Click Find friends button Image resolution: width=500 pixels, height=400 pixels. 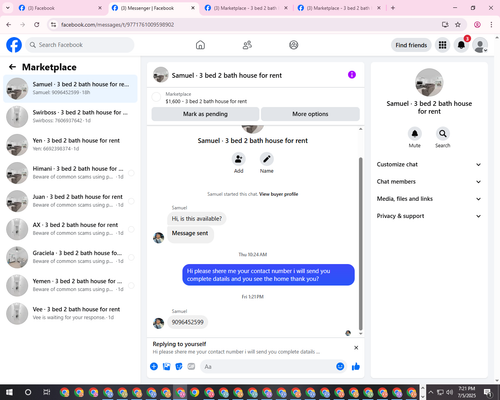coord(411,45)
